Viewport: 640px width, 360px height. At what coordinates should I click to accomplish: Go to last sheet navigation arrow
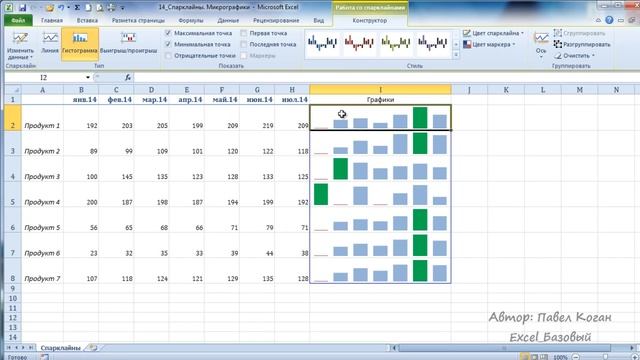[31, 348]
